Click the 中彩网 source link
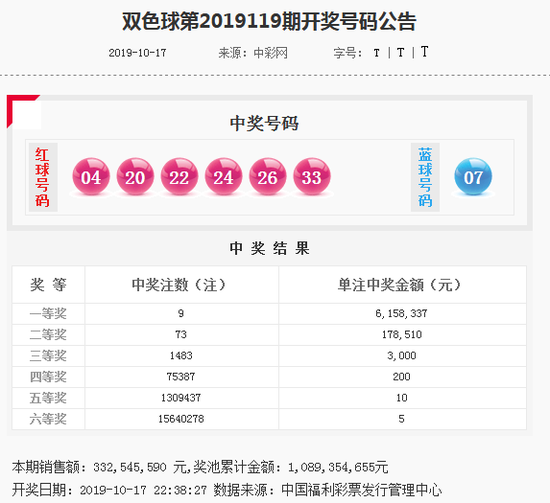Screen dimensions: 550x503 tap(270, 53)
